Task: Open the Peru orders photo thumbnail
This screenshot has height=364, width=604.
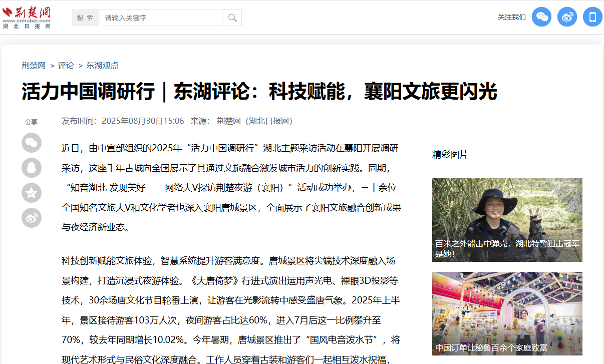Action: click(x=507, y=305)
